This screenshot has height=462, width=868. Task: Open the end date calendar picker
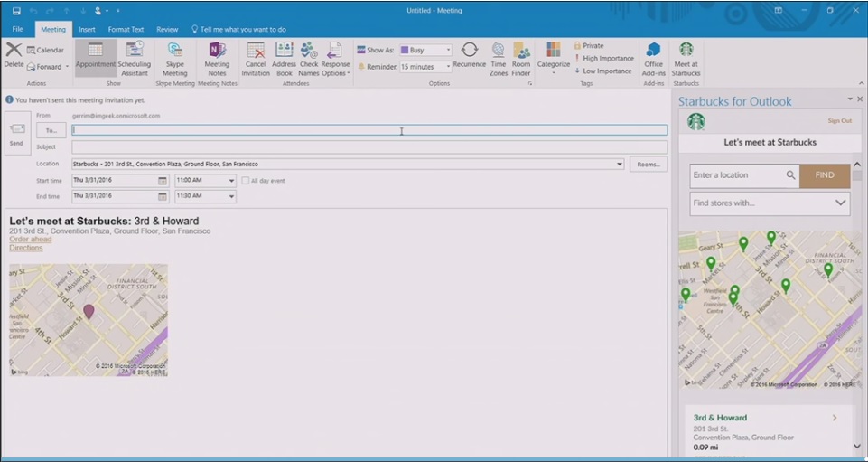163,196
